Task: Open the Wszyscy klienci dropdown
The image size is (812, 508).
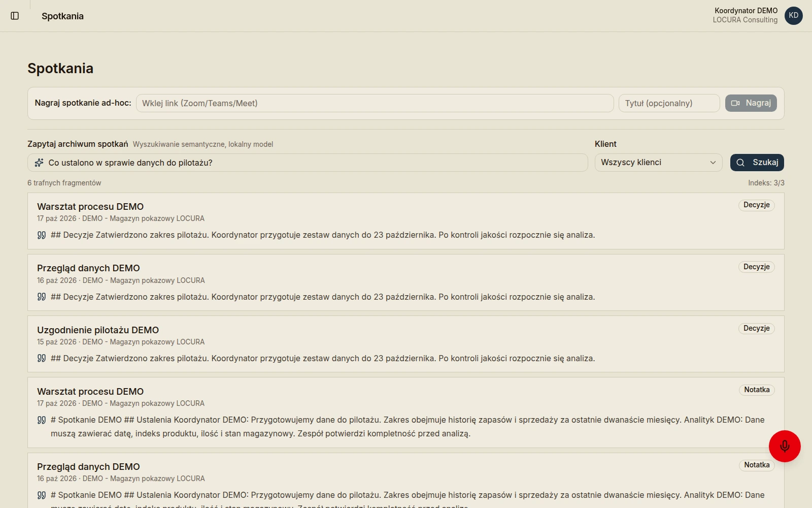Action: click(x=658, y=163)
